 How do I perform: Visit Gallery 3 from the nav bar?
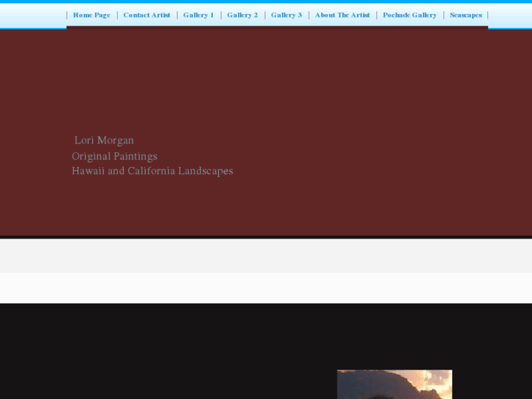286,15
